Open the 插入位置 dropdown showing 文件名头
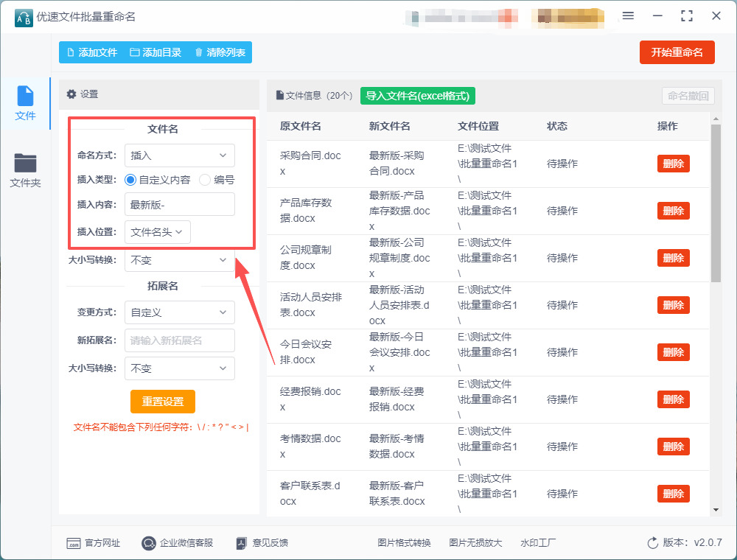Image resolution: width=737 pixels, height=560 pixels. click(158, 232)
